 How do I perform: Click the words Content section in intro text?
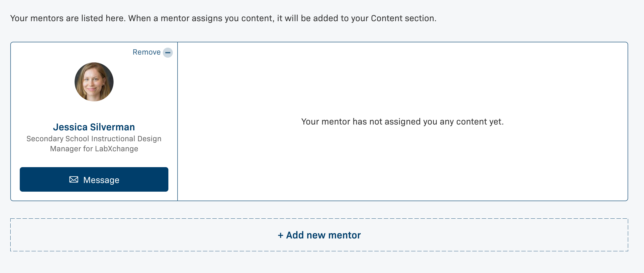pyautogui.click(x=403, y=18)
